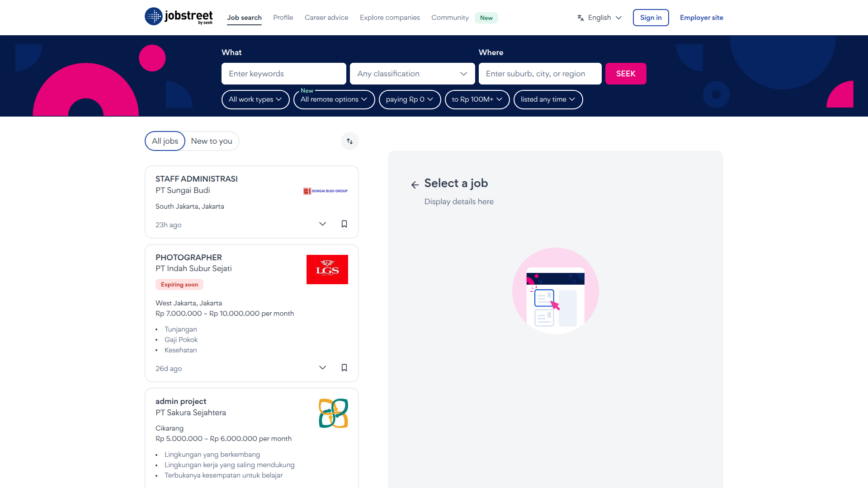This screenshot has height=488, width=868.
Task: Click the back arrow beside Select a job
Action: coord(415,184)
